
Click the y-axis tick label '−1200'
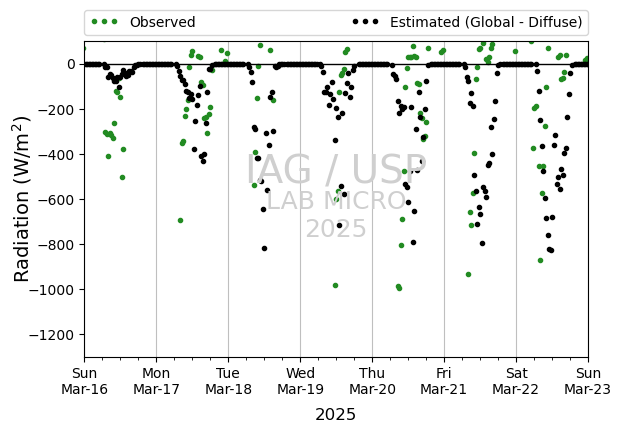coord(52,335)
